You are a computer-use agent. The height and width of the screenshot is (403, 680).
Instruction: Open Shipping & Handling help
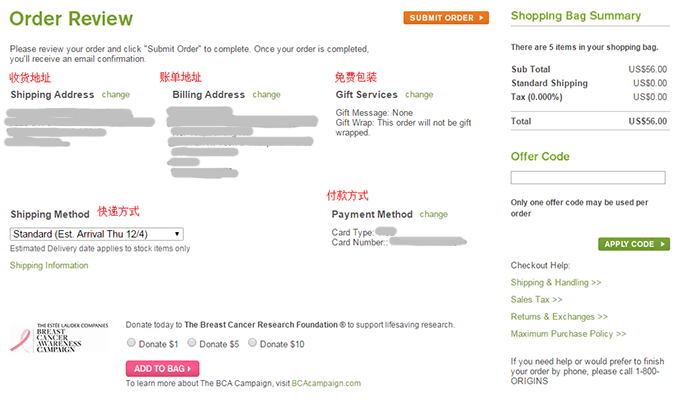(x=556, y=283)
